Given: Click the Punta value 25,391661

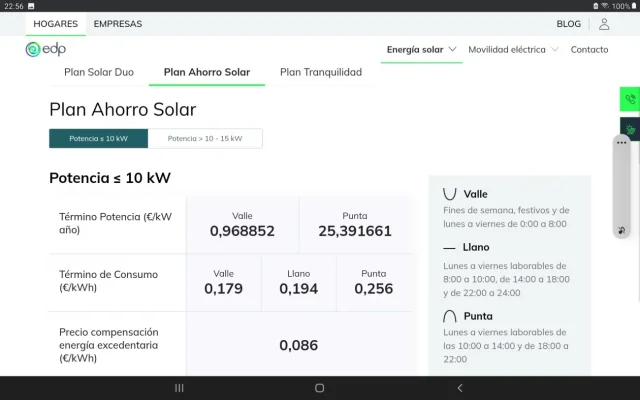Looking at the screenshot, I should tap(355, 231).
